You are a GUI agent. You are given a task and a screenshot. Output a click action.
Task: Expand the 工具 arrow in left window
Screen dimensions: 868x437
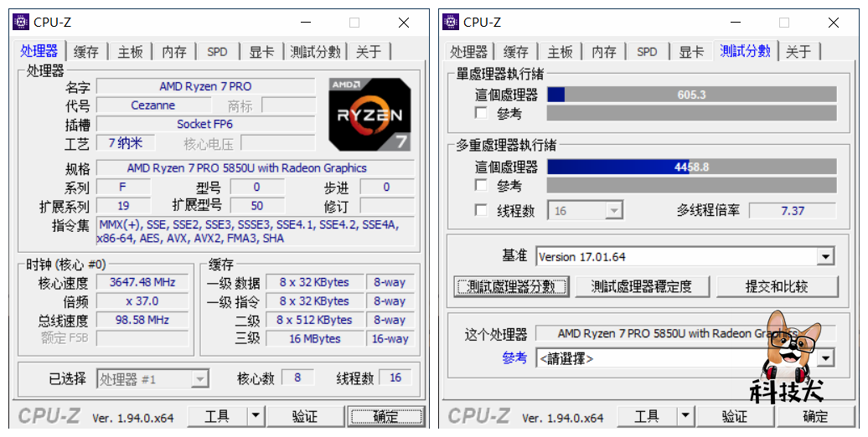pos(256,415)
